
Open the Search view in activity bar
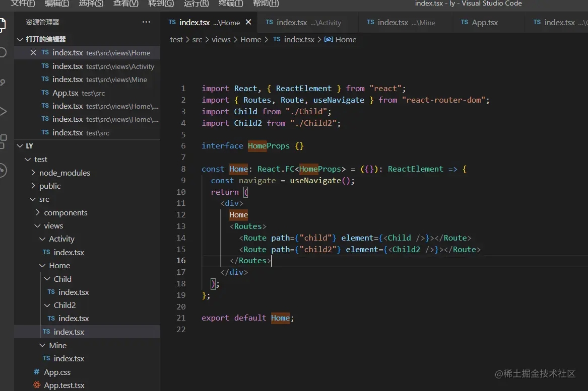[x=3, y=52]
